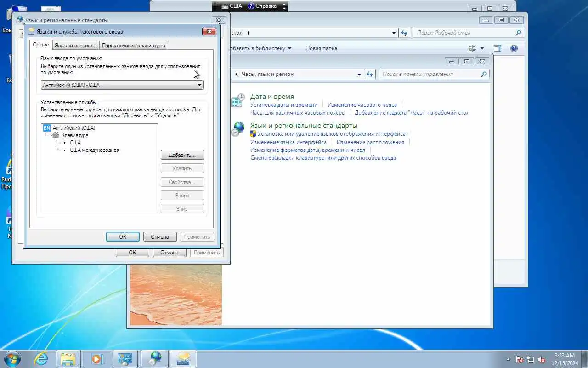
Task: Open clock showing 3:53 AM
Action: pyautogui.click(x=564, y=359)
